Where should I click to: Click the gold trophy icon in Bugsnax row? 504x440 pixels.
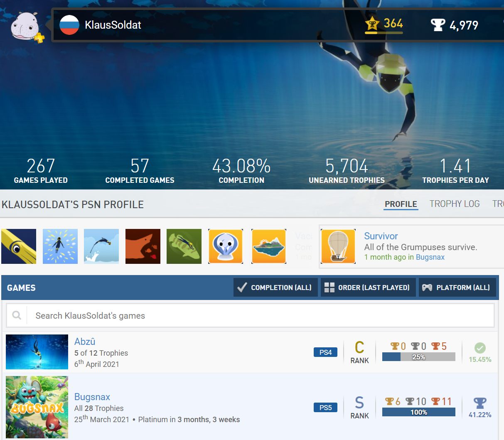(389, 401)
